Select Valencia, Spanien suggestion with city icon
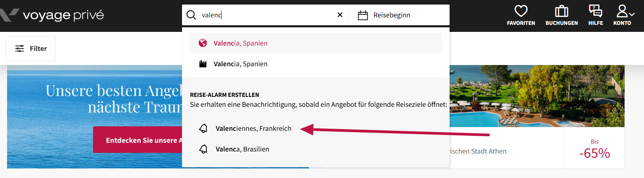This screenshot has width=644, height=178. [316, 64]
